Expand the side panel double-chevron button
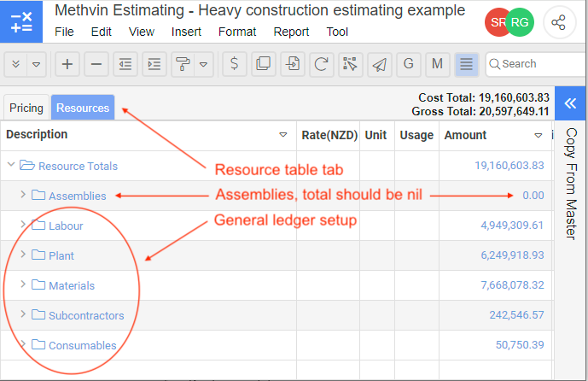 570,103
